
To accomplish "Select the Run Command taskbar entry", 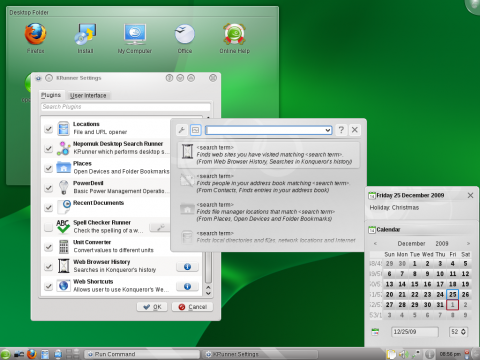I will (x=142, y=354).
